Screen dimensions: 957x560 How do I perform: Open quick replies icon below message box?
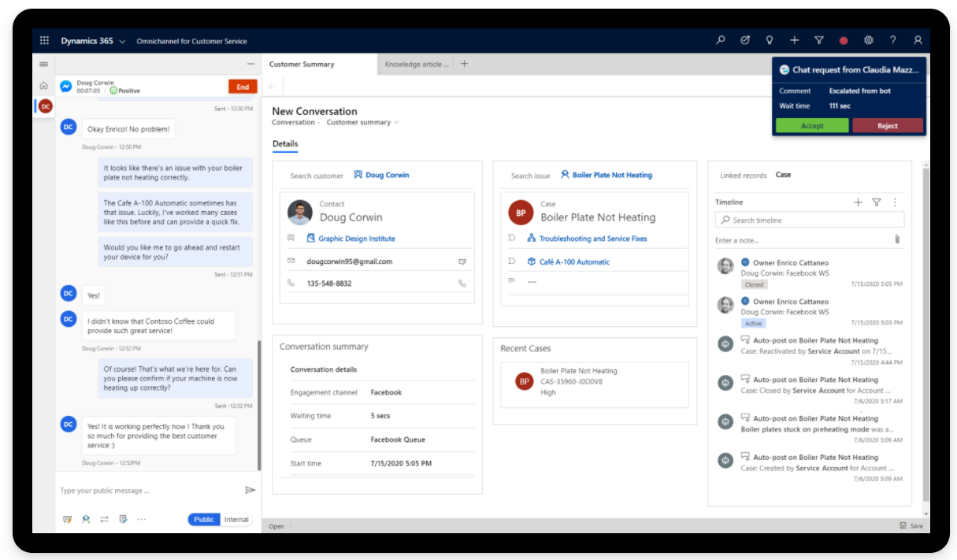(x=67, y=520)
